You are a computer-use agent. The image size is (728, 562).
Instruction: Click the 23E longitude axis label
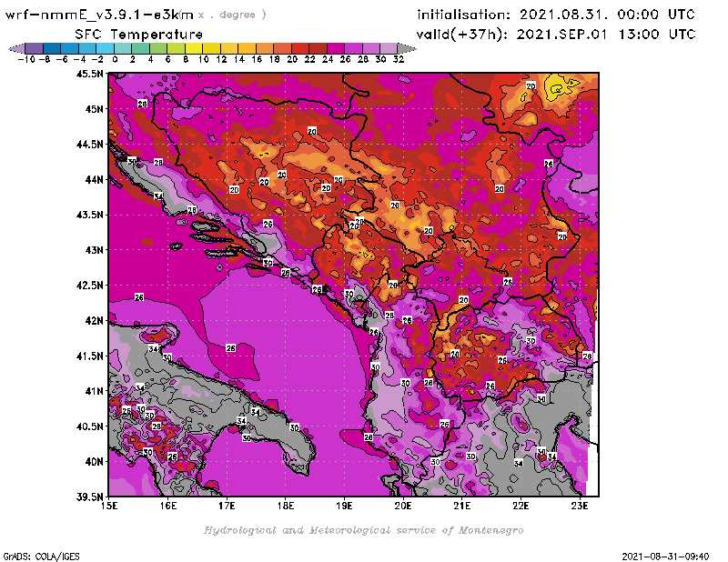(580, 506)
